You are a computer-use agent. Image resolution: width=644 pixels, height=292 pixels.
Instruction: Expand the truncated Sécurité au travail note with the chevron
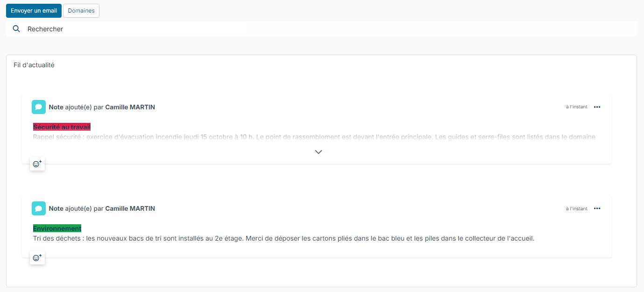(x=319, y=152)
